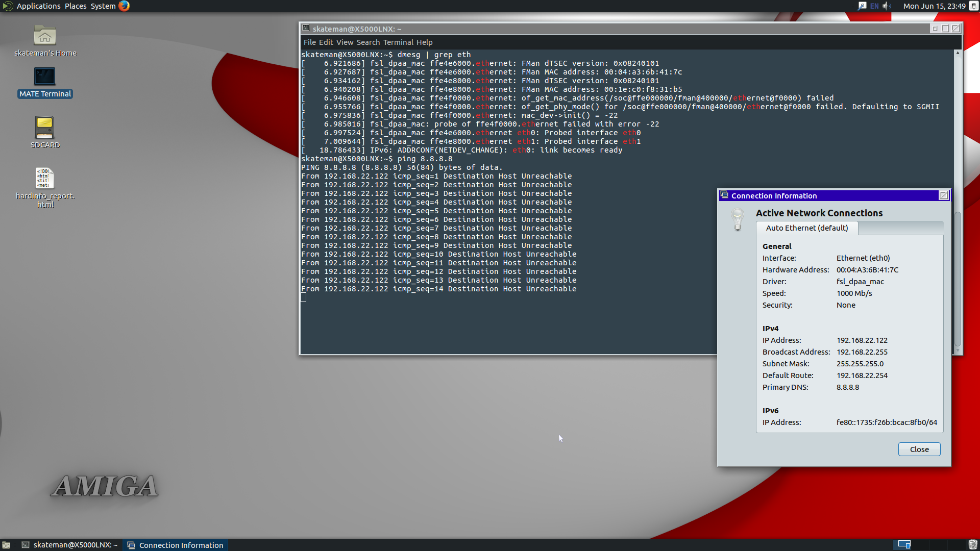Close the Connection Information dialog via title bar

tap(944, 195)
